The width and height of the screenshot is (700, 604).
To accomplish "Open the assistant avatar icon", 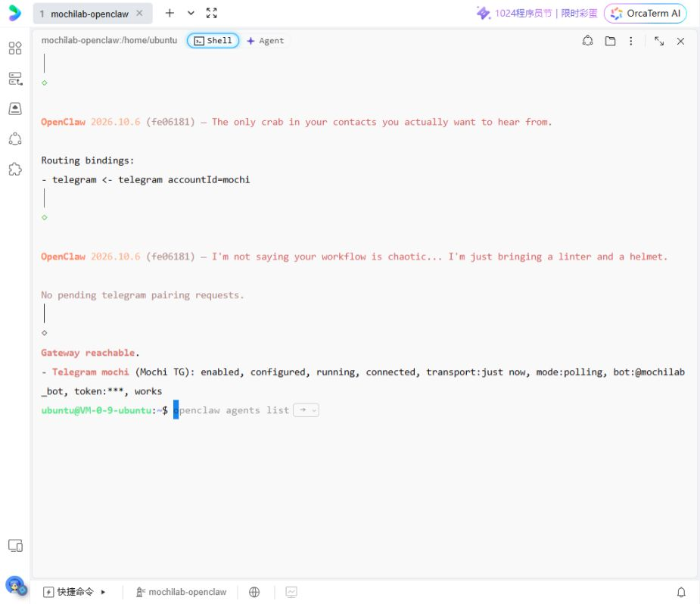I will pos(16,585).
